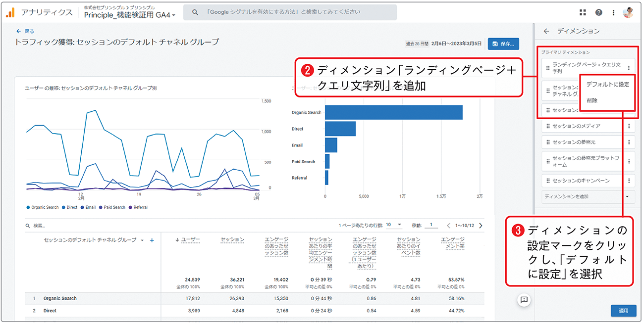Click the 17,812 users cell for Organic Search
Image resolution: width=644 pixels, height=323 pixels.
point(192,299)
